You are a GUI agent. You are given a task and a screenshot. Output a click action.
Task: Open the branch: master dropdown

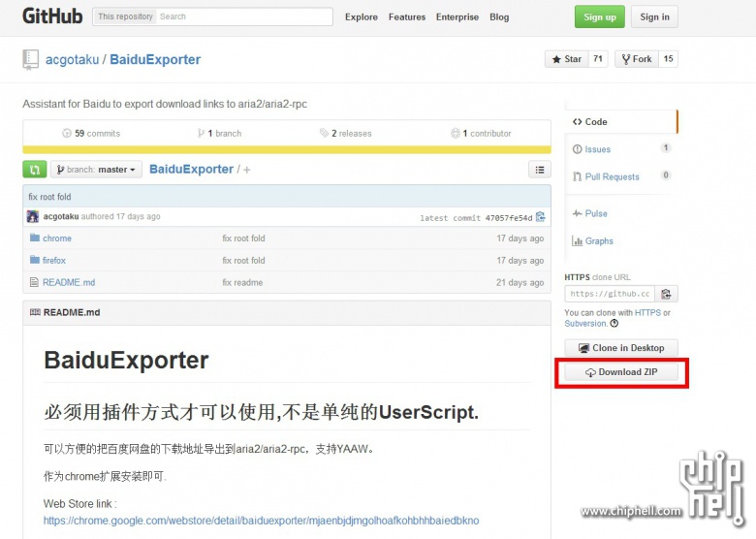(96, 170)
